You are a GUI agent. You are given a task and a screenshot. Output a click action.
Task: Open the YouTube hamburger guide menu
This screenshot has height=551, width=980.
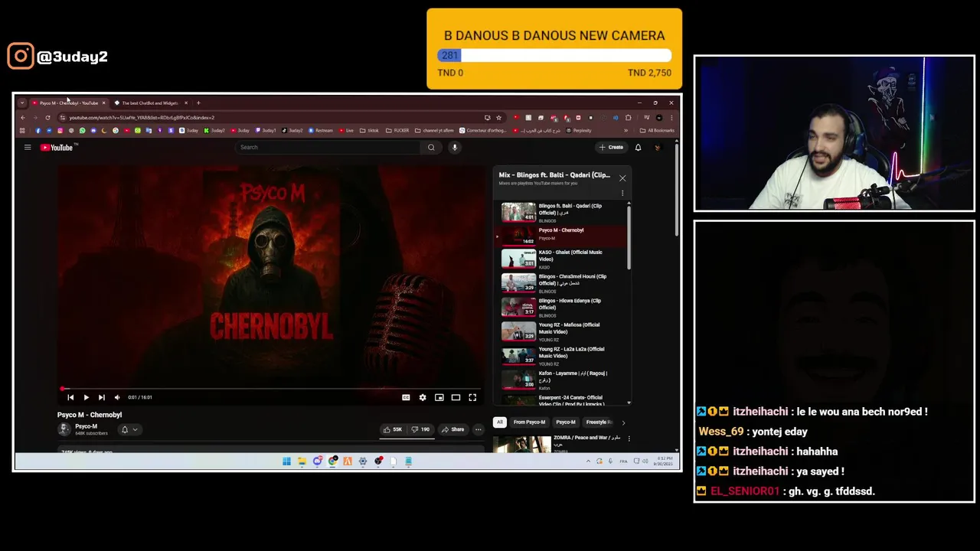[x=28, y=148]
